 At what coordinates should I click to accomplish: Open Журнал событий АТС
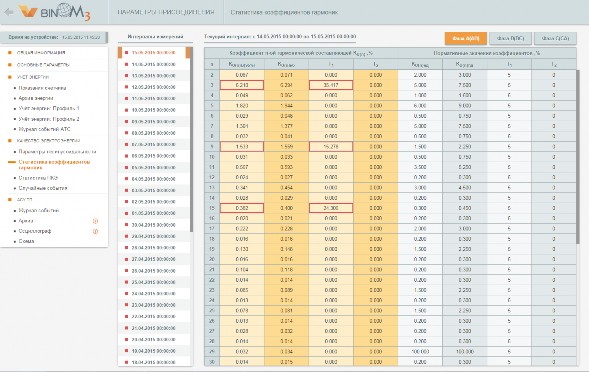pyautogui.click(x=44, y=129)
